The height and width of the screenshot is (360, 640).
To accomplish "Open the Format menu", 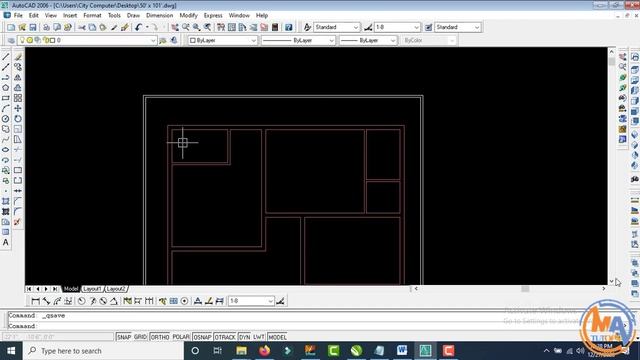I will tap(92, 16).
